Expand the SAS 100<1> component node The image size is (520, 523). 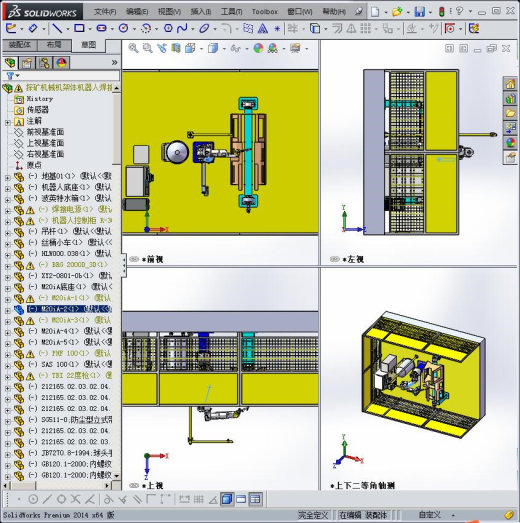[x=8, y=366]
